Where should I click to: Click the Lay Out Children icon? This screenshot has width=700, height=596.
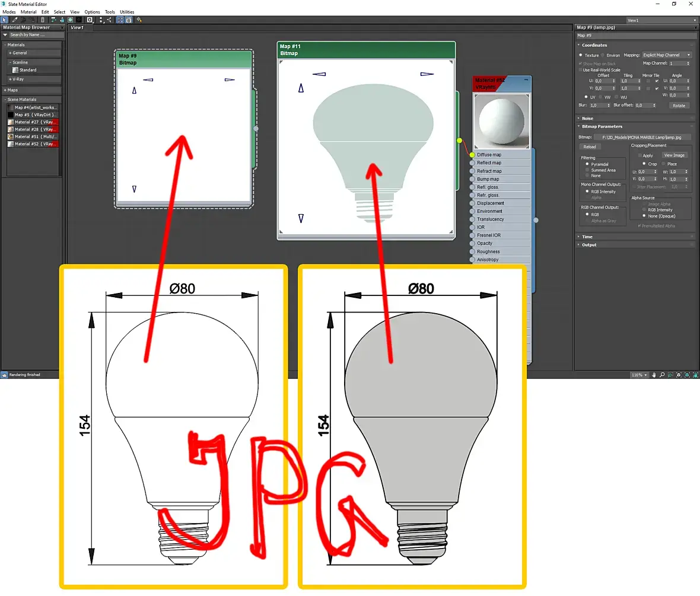[109, 20]
